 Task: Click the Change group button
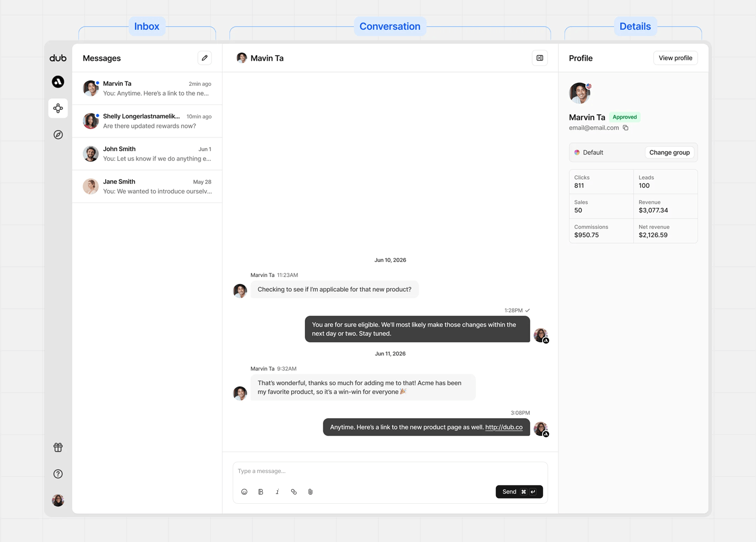click(669, 152)
